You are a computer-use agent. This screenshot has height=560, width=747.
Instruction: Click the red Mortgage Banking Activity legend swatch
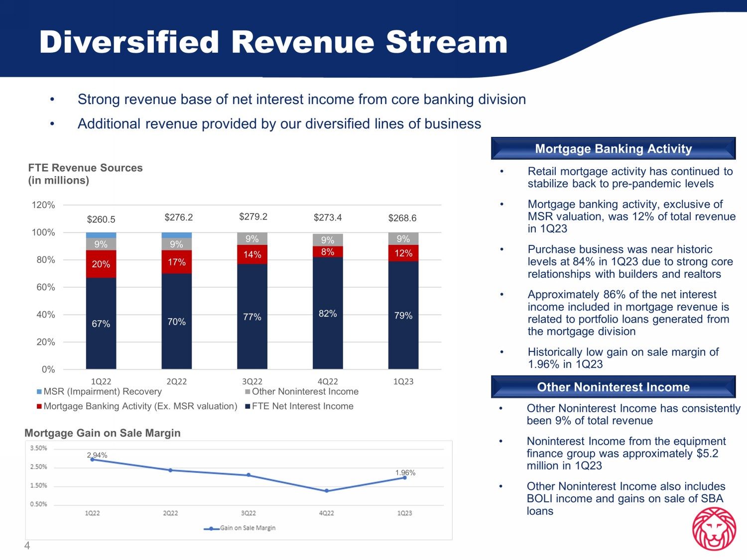tap(39, 406)
